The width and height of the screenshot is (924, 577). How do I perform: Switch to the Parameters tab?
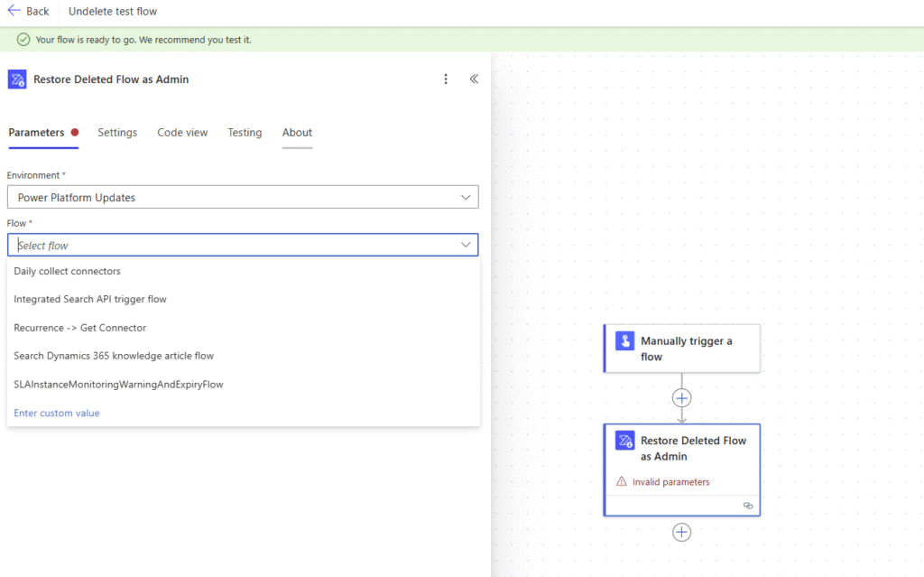click(36, 132)
